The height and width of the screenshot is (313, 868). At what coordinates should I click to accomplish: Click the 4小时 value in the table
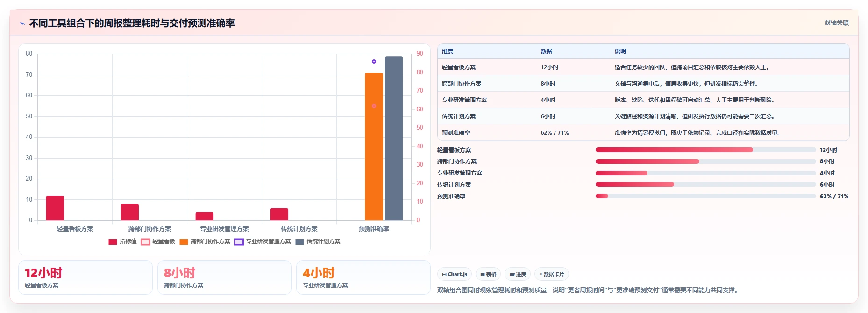[x=548, y=100]
